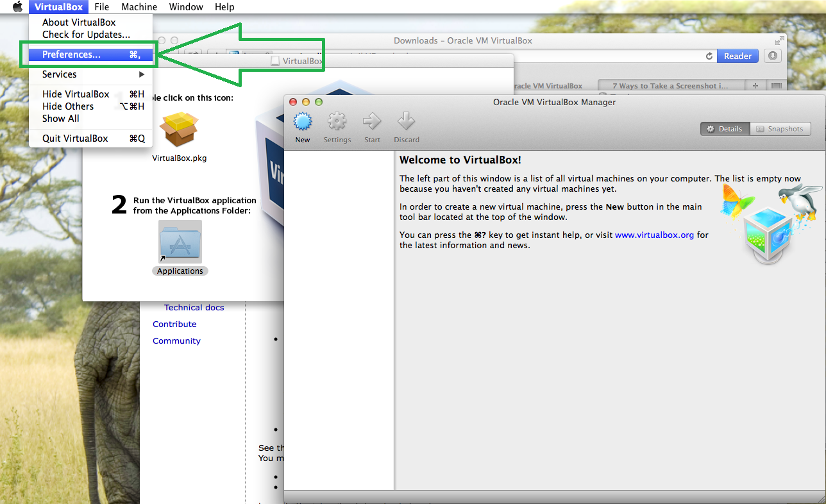Expand the Services submenu
Viewport: 826px width, 504px height.
(x=90, y=74)
